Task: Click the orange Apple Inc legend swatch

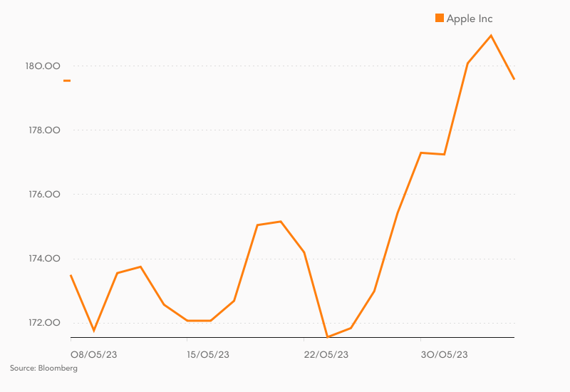Action: [439, 19]
